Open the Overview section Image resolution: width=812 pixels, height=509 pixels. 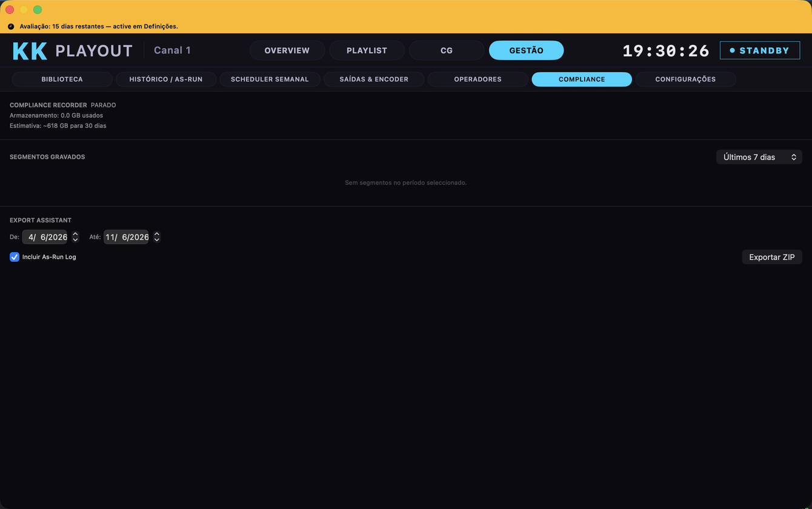point(287,50)
